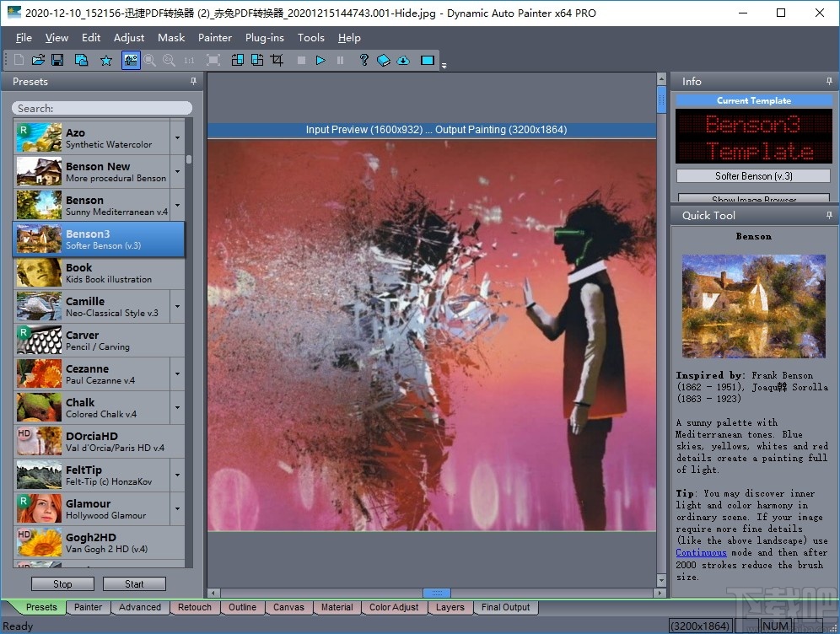Pin the Info panel
This screenshot has width=840, height=634.
829,81
